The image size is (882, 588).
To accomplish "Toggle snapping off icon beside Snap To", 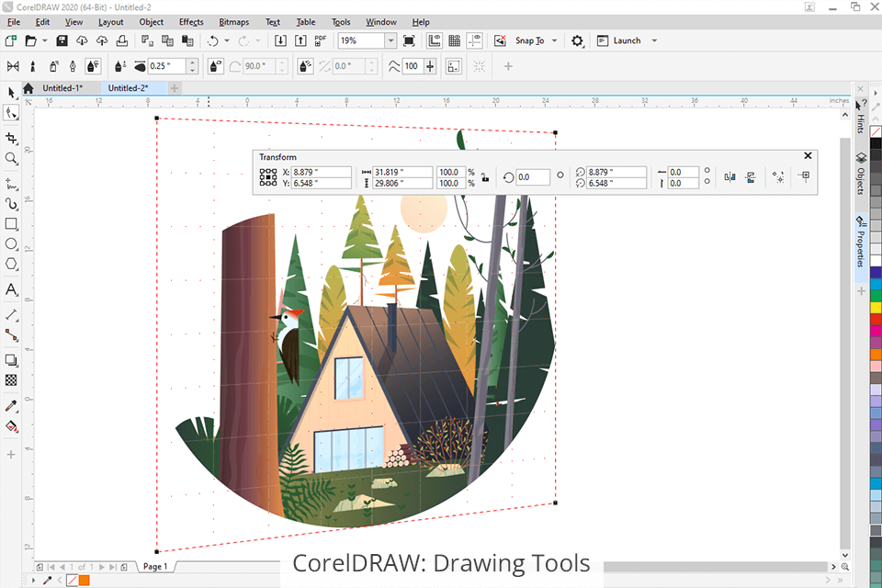I will coord(500,40).
